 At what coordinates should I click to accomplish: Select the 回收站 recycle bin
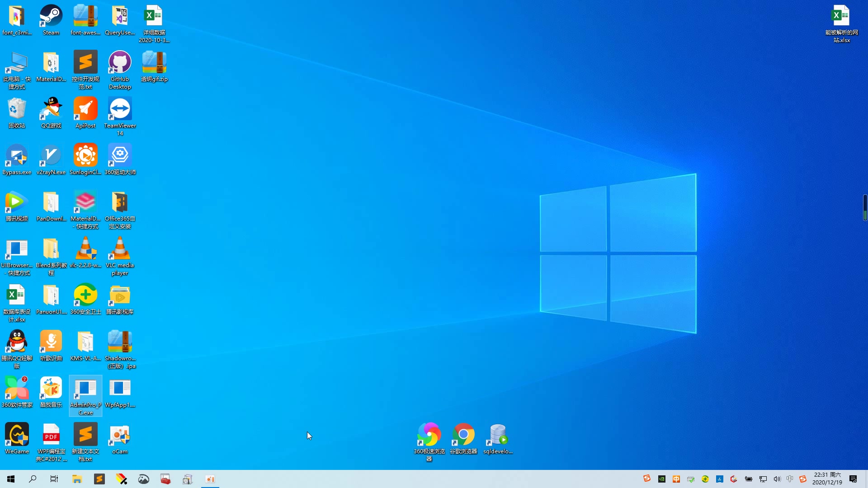pos(17,113)
